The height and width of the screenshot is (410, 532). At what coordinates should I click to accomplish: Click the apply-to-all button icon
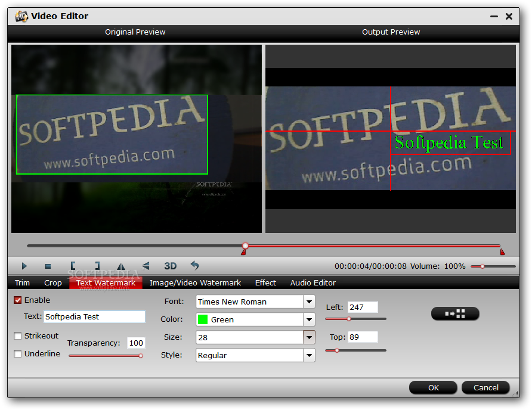pos(455,313)
